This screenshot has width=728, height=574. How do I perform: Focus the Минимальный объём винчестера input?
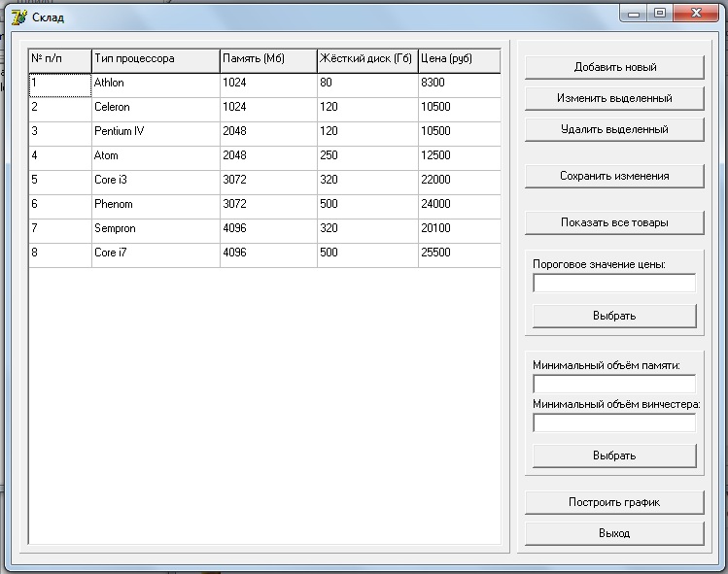[x=614, y=422]
